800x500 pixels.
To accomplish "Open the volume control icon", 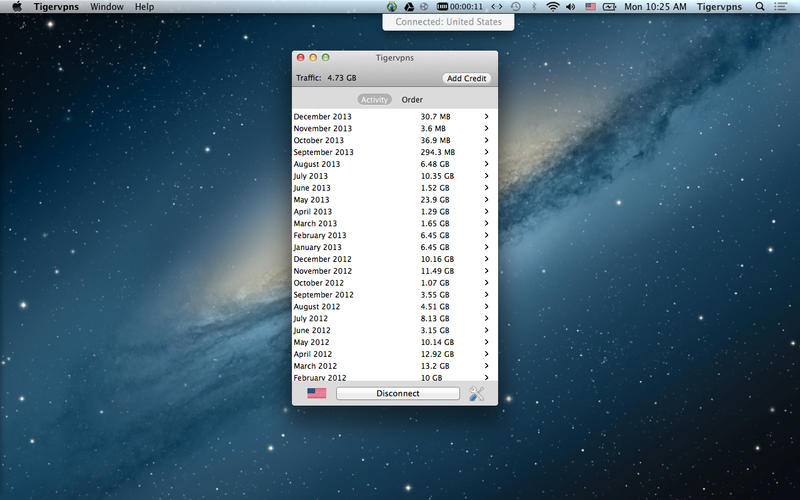I will coord(571,7).
